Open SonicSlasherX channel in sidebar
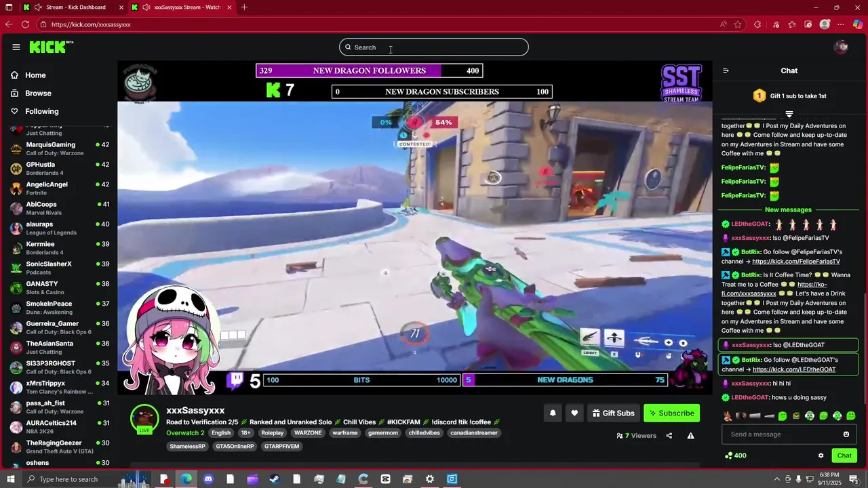This screenshot has height=488, width=868. pos(60,268)
